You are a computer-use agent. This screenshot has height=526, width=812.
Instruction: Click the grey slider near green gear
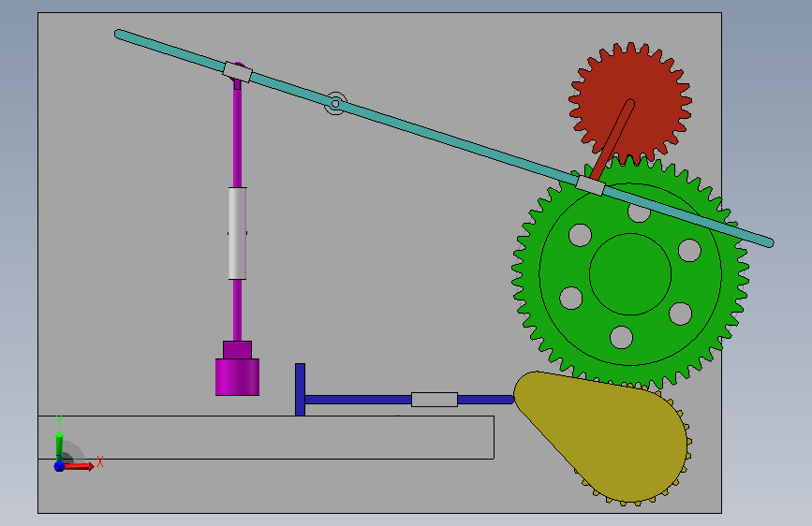tap(591, 186)
